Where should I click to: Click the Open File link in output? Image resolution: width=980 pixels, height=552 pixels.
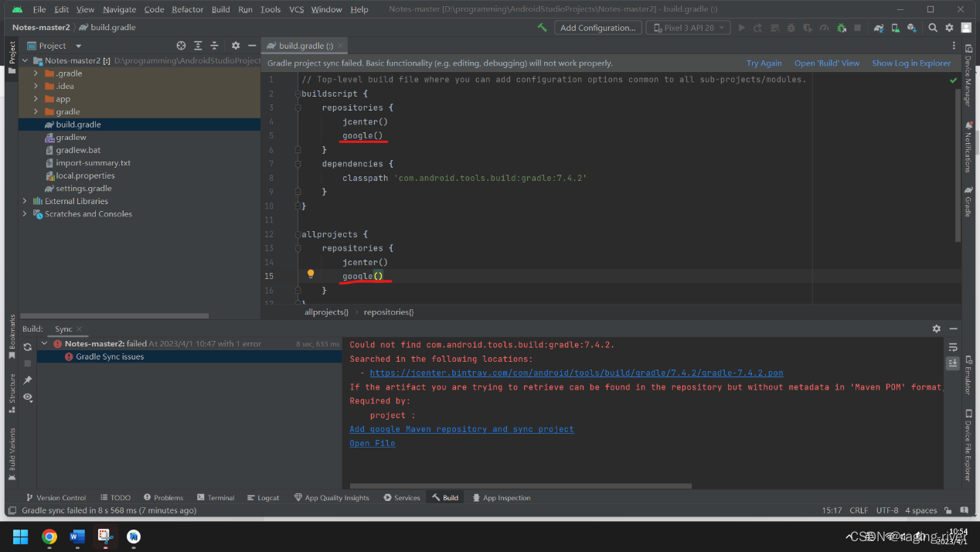[372, 443]
